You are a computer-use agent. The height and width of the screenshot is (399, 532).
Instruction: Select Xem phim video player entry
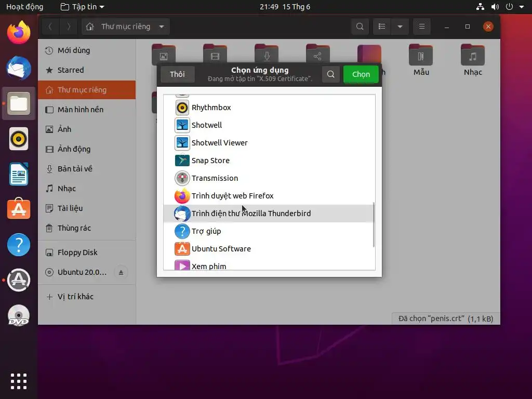pyautogui.click(x=269, y=264)
